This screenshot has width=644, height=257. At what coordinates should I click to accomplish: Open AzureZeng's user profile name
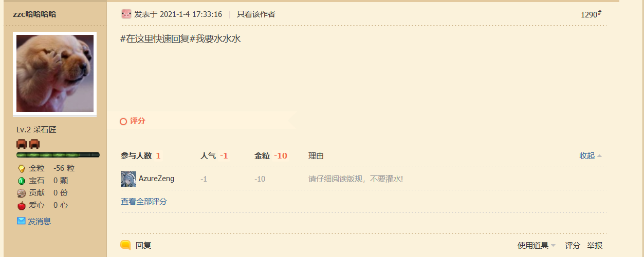(156, 179)
